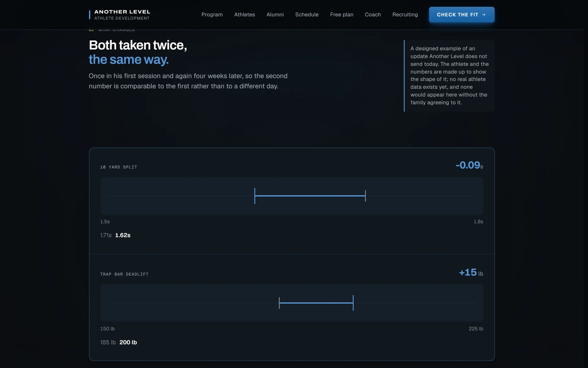Click the 225 lb axis label

476,329
